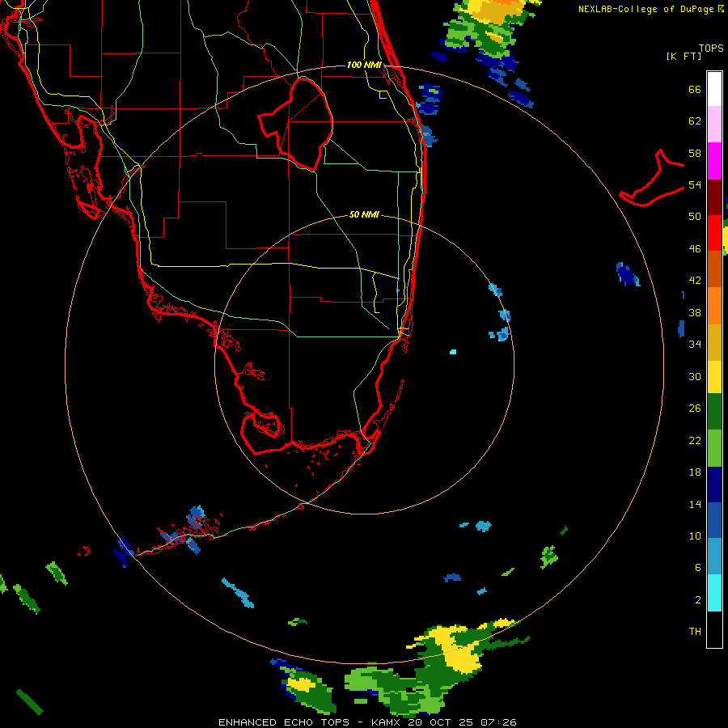This screenshot has height=728, width=728.
Task: Click the "14" legend value
Action: pos(695,504)
